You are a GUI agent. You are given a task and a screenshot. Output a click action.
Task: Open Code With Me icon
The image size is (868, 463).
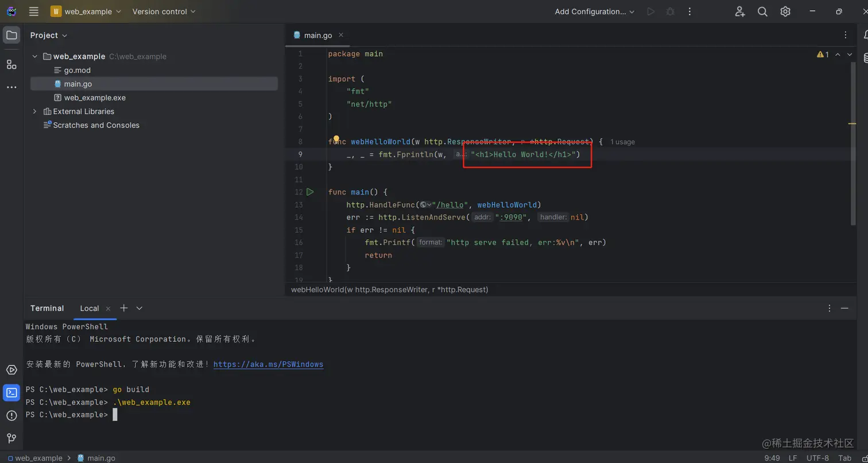click(739, 11)
